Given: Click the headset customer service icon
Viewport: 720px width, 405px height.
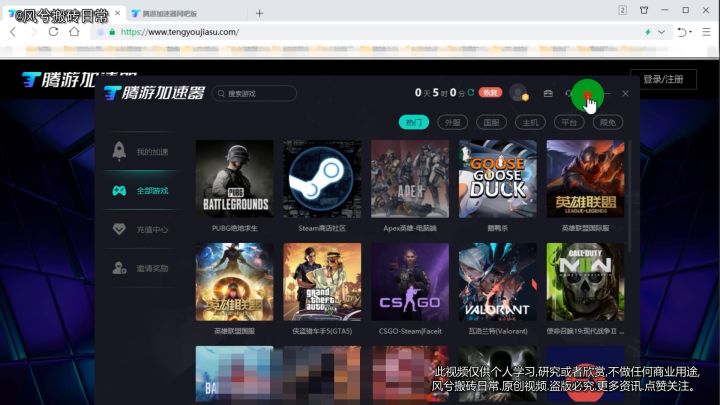Looking at the screenshot, I should point(568,93).
